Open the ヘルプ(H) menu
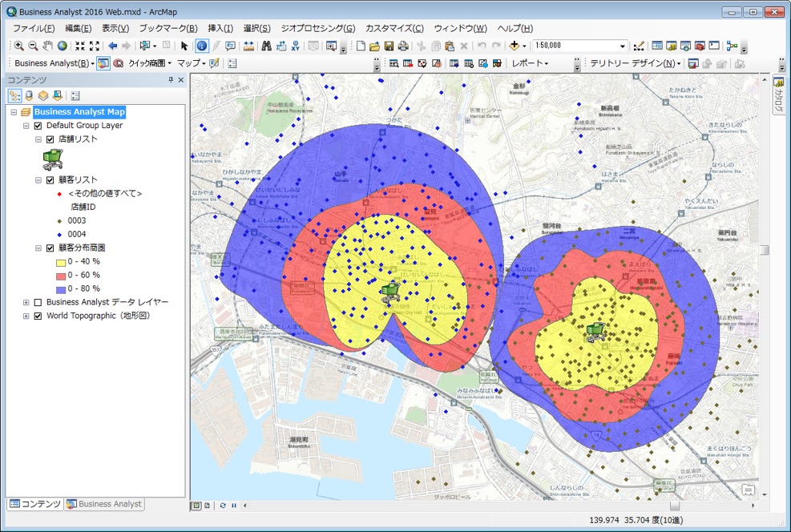 pyautogui.click(x=515, y=28)
